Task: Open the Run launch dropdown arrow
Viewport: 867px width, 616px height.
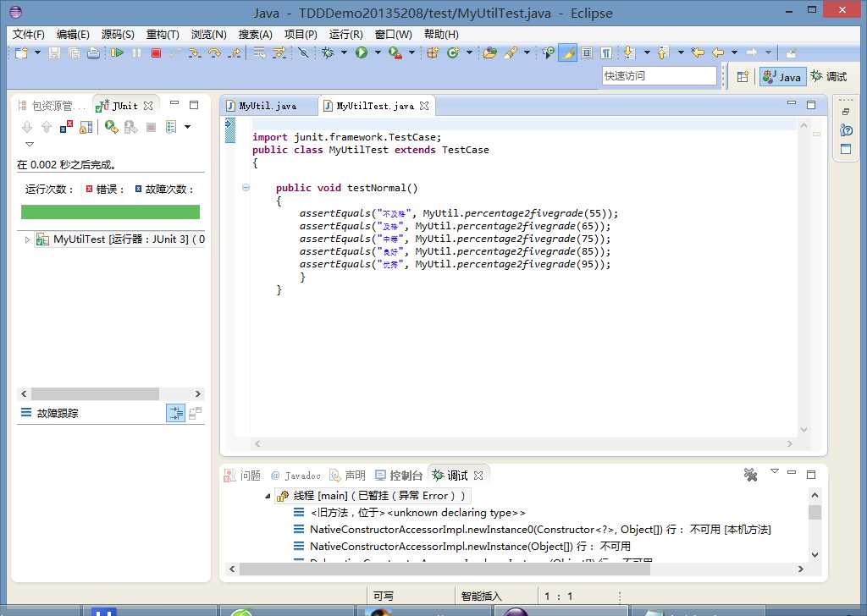Action: (378, 53)
